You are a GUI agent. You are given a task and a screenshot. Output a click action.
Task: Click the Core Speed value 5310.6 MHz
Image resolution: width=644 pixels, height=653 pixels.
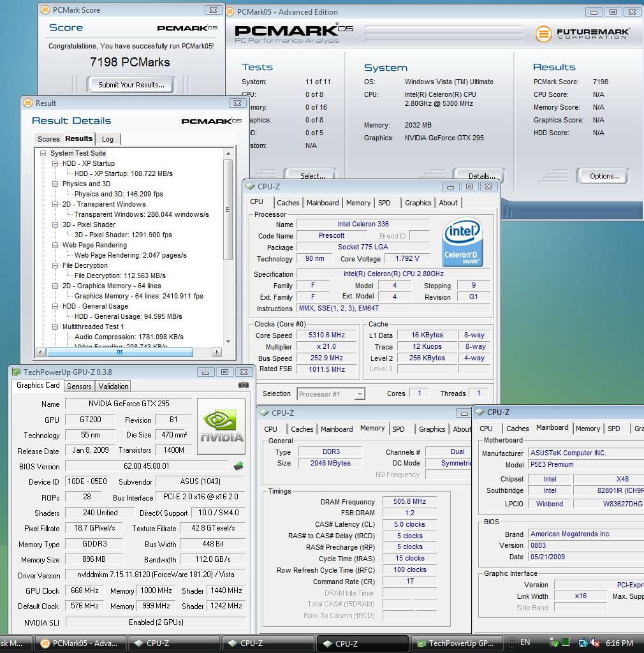tap(327, 335)
